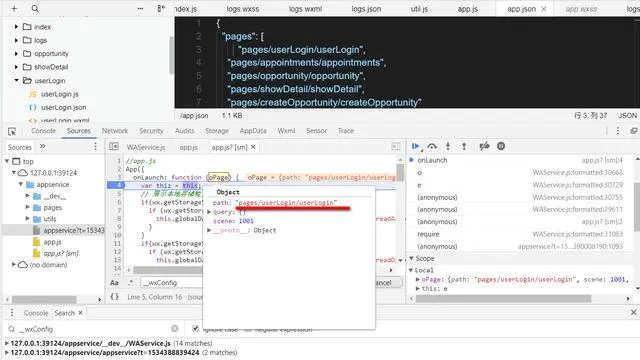Screen dimensions: 640x360
Task: Expand the pages folder under appservice
Action: coord(27,207)
